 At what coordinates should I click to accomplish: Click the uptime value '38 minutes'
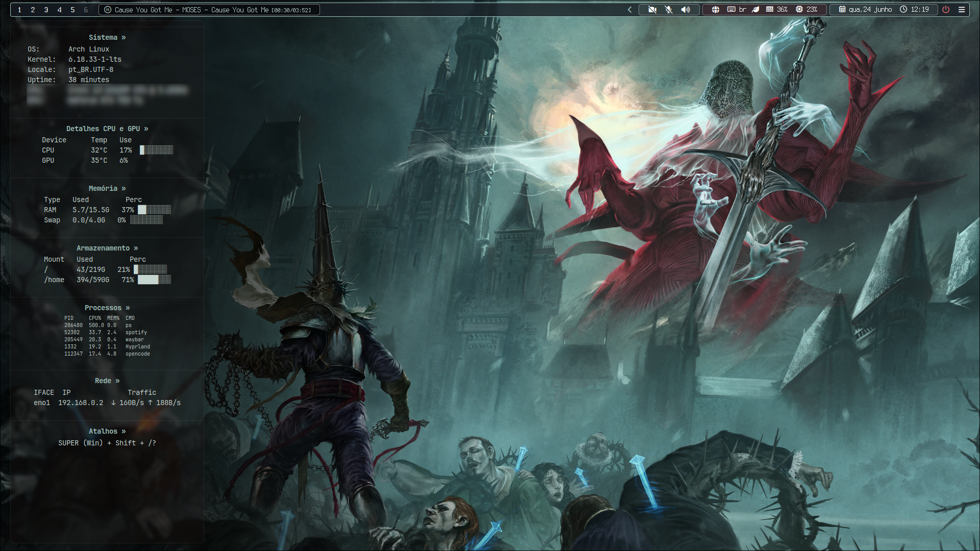pos(89,80)
